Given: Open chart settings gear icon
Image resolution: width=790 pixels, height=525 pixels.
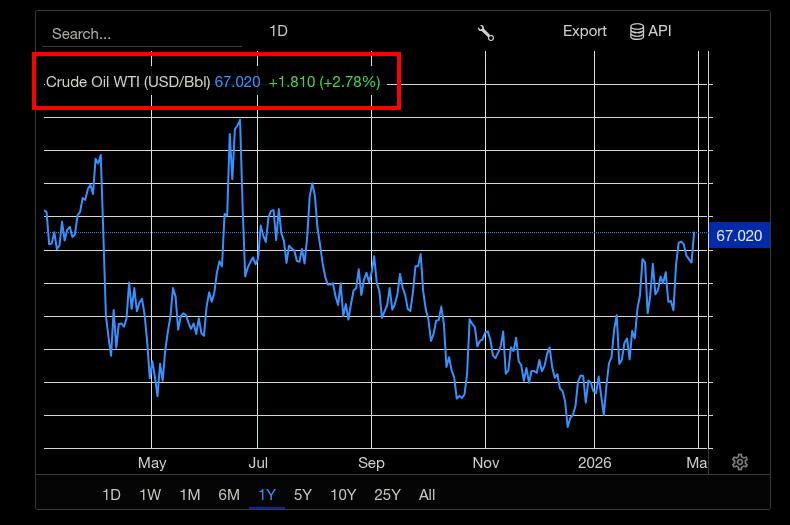Looking at the screenshot, I should click(x=740, y=462).
